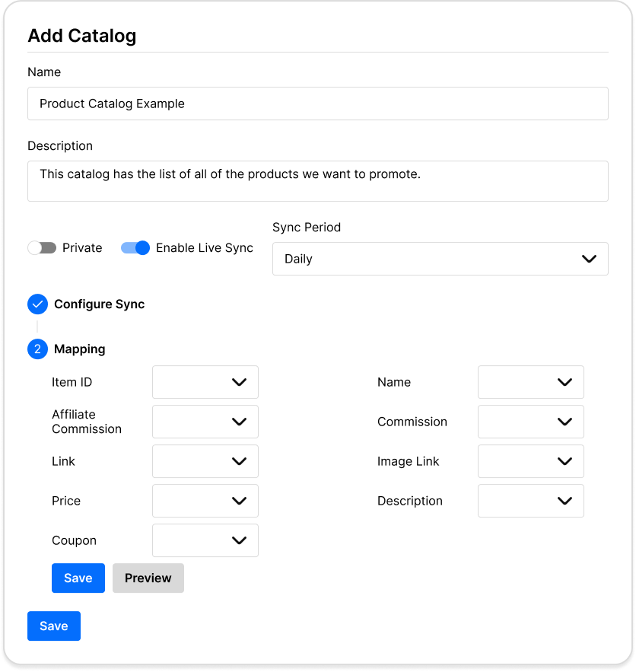Save the mapping with inner Save button

click(78, 578)
